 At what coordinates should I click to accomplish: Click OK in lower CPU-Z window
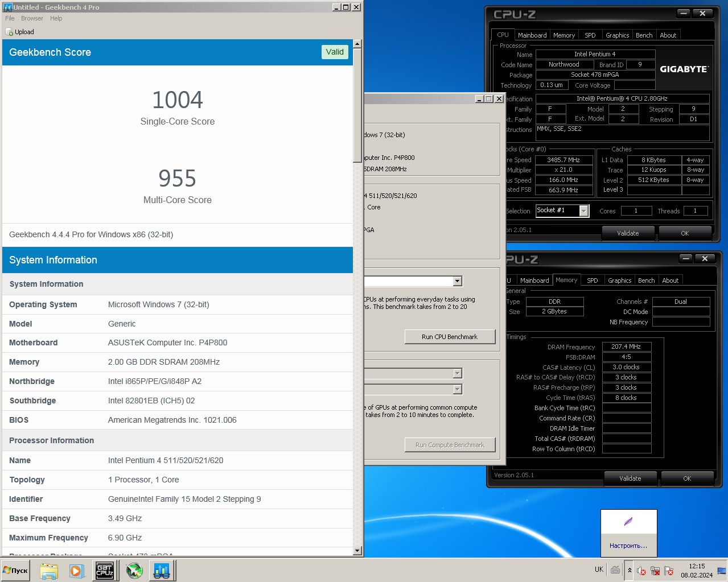coord(687,478)
